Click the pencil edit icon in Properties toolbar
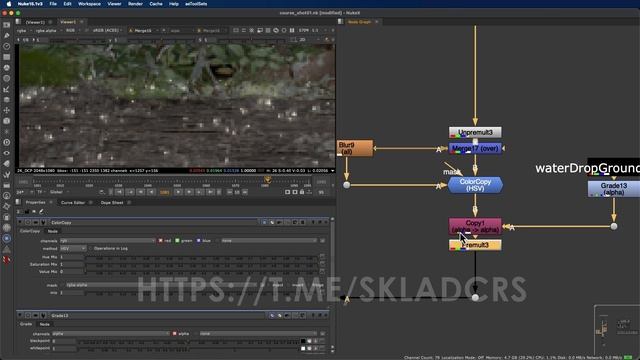The width and height of the screenshot is (640, 360). point(41,211)
